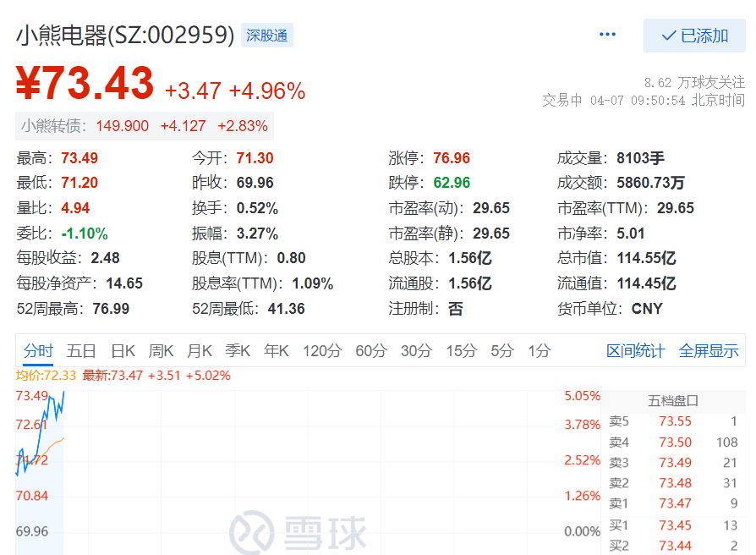Switch to the 五日 chart tab
Image resolution: width=756 pixels, height=555 pixels.
tap(82, 350)
